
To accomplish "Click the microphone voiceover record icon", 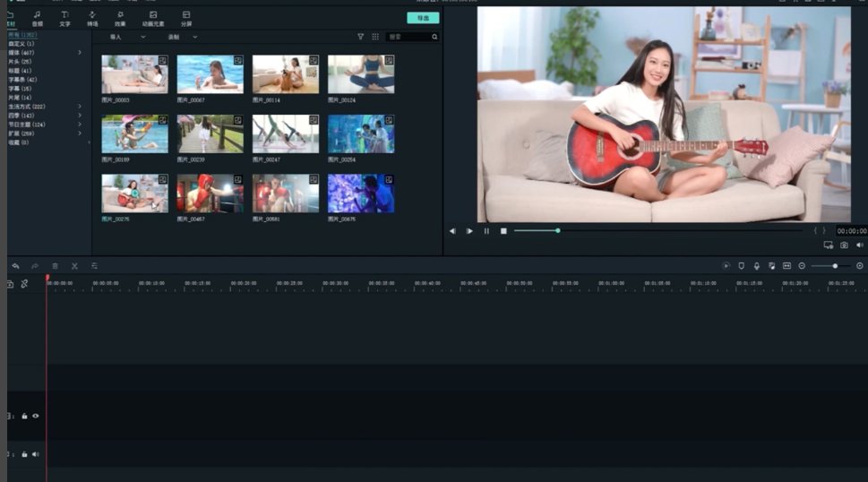I will (756, 266).
